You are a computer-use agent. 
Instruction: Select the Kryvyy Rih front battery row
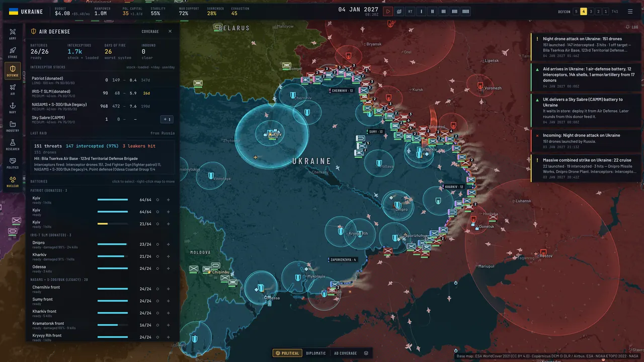[102, 337]
